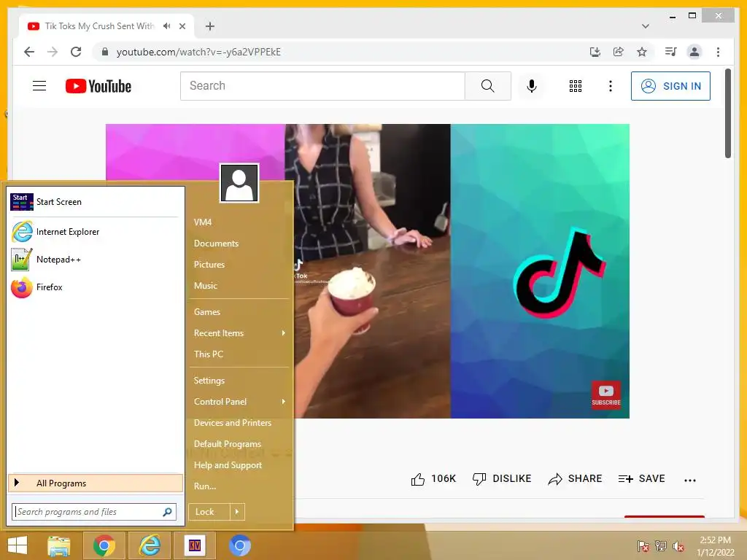Image resolution: width=747 pixels, height=560 pixels.
Task: Click the Windows Start button
Action: pyautogui.click(x=18, y=545)
